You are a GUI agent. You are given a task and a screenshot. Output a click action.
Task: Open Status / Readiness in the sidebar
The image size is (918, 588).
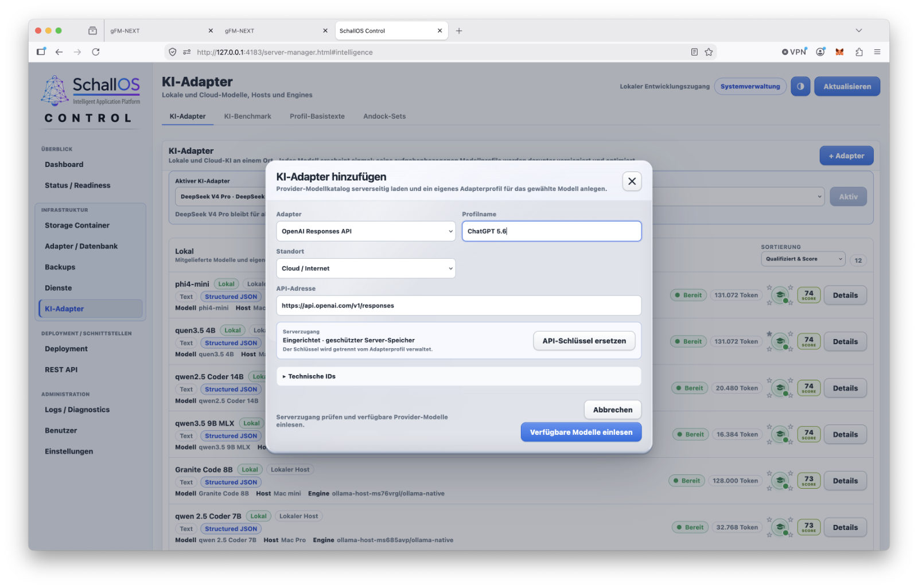pos(77,185)
